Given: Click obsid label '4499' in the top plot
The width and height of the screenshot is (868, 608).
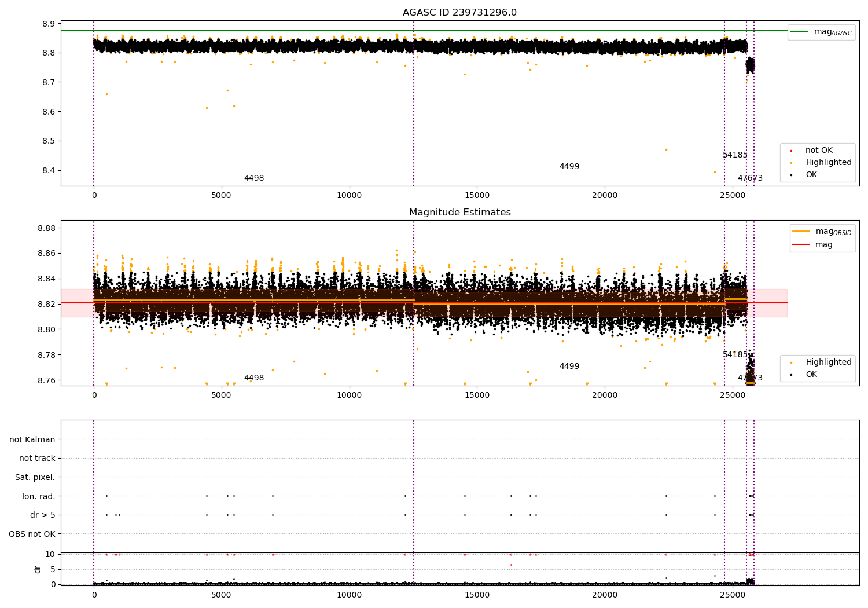Looking at the screenshot, I should 569,167.
